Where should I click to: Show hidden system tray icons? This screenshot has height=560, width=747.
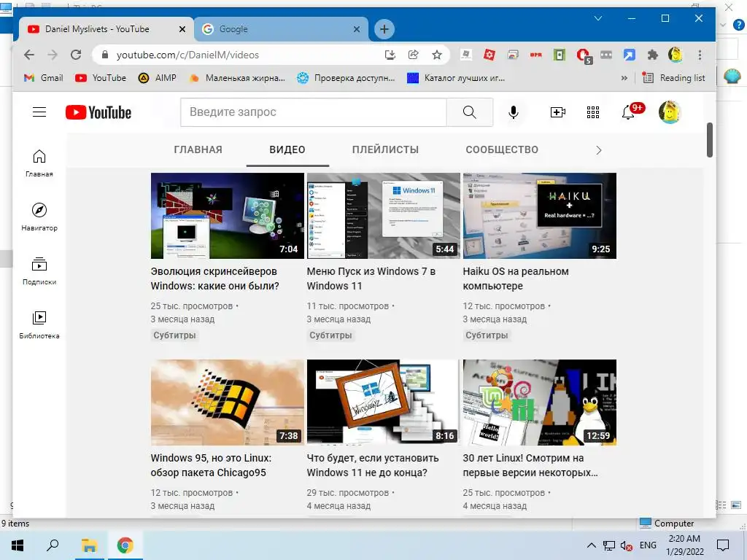pyautogui.click(x=591, y=545)
